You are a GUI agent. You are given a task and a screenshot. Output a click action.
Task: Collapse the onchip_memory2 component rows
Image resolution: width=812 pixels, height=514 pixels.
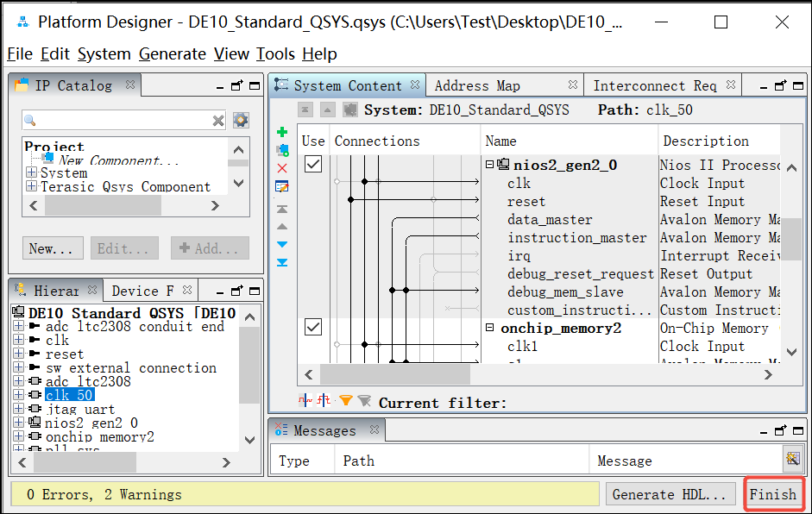[489, 328]
